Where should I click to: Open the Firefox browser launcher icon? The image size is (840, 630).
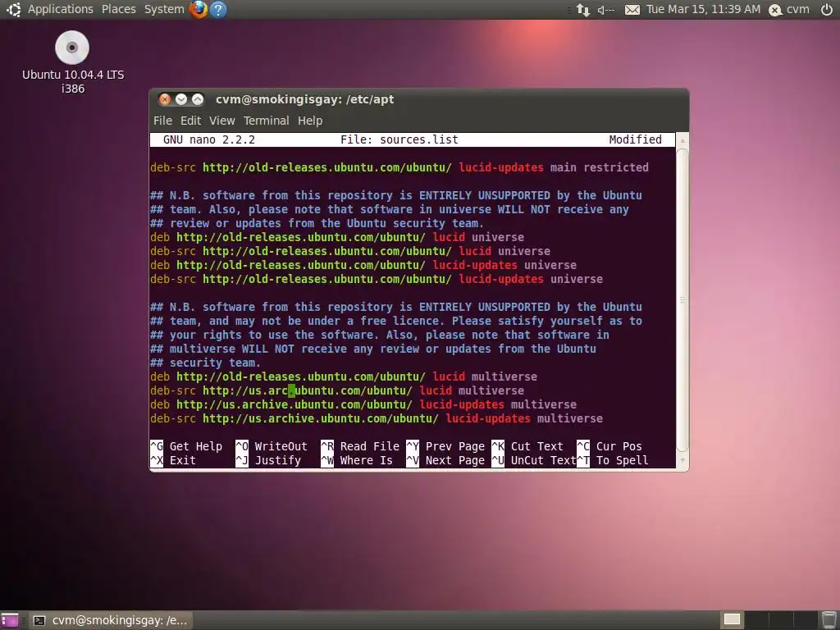coord(199,9)
